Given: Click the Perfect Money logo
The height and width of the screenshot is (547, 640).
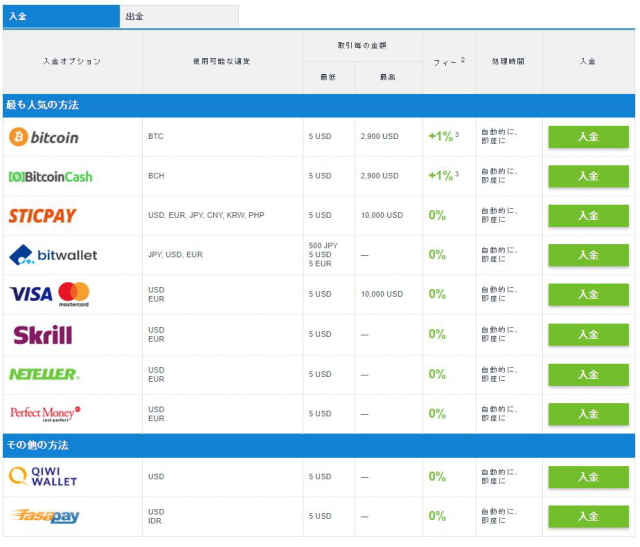Looking at the screenshot, I should tap(45, 414).
